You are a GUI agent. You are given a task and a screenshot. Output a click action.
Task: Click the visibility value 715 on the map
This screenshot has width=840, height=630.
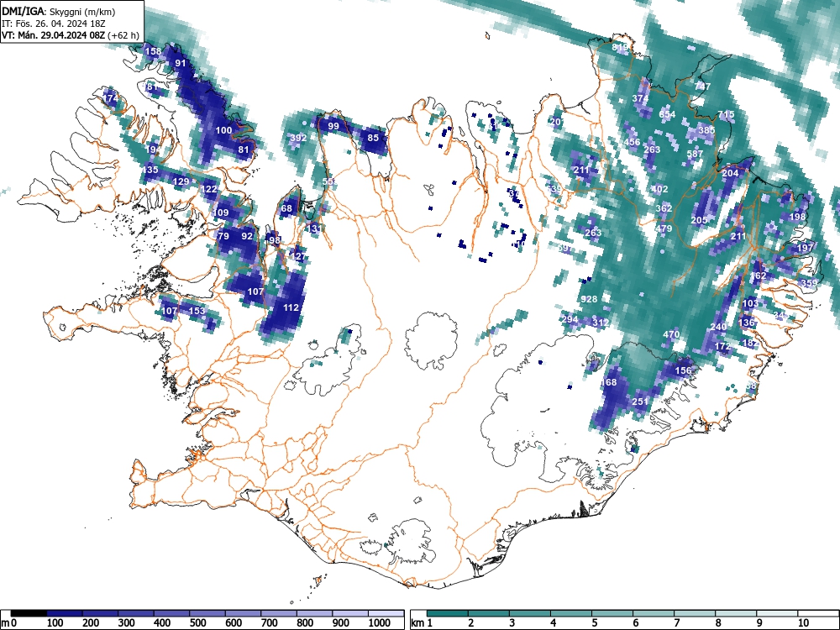coord(726,114)
